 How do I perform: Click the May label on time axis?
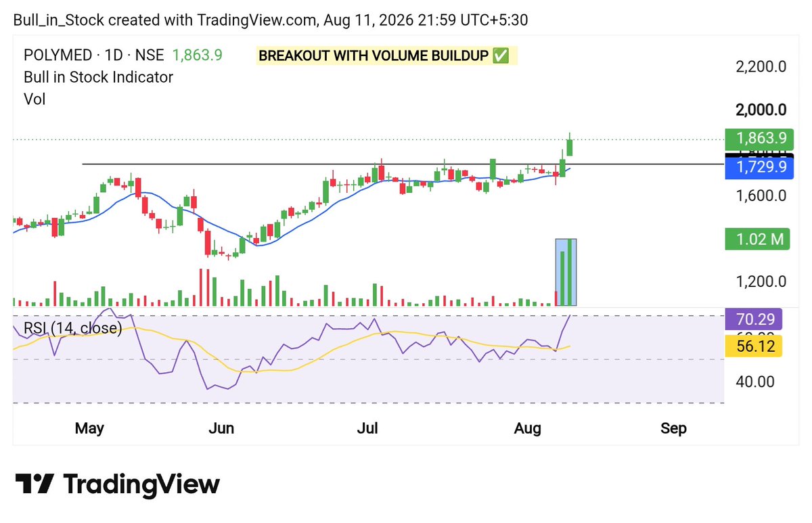coord(89,428)
